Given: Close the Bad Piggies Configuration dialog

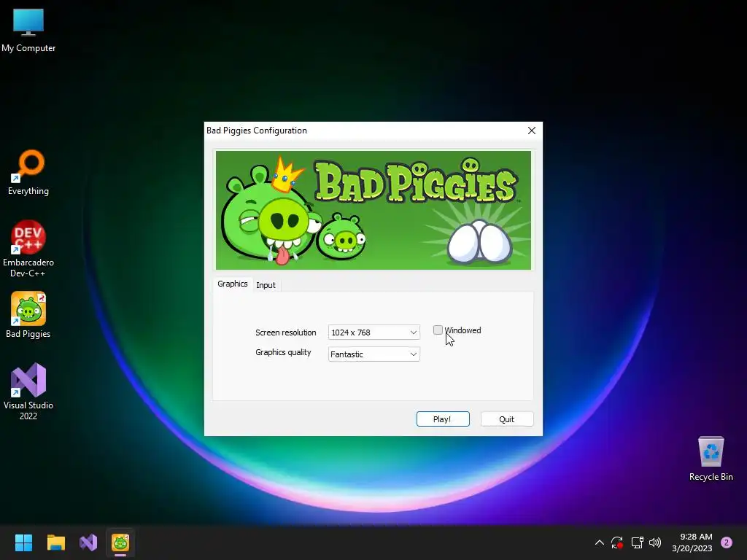Looking at the screenshot, I should pos(532,131).
